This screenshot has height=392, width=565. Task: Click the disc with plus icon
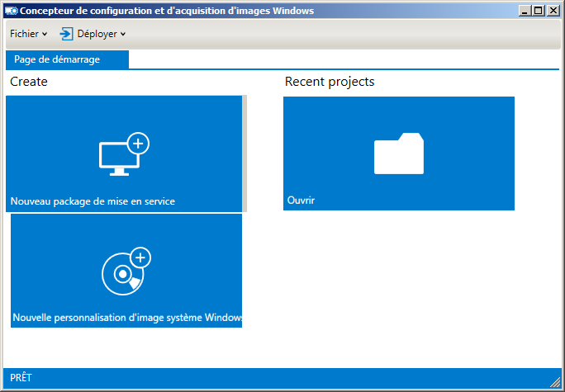126,271
